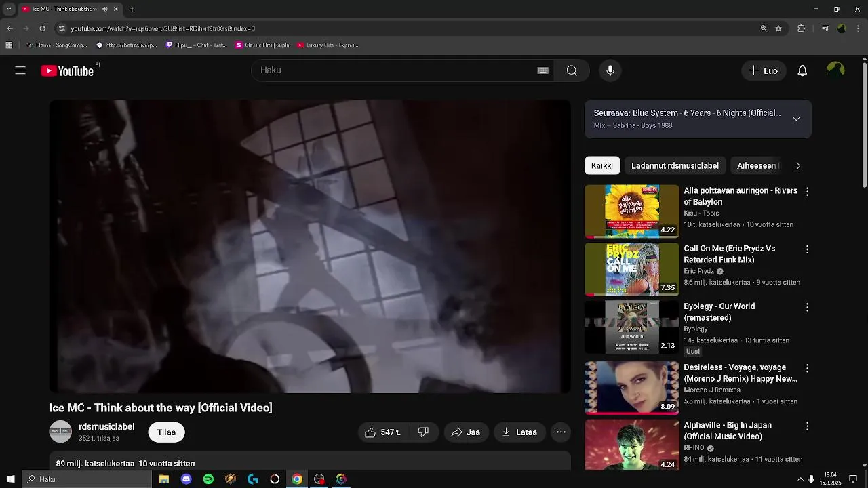
Task: View site information icon in address bar
Action: [62, 28]
